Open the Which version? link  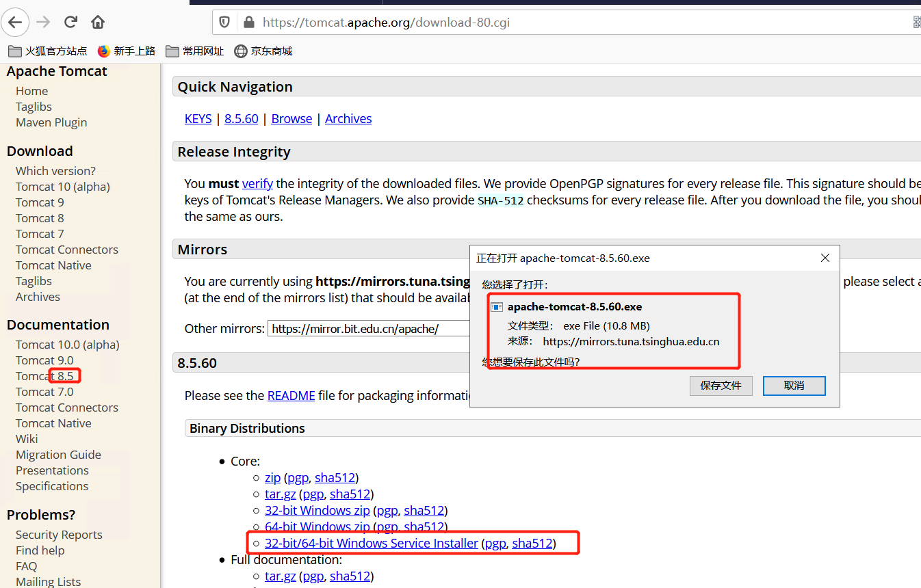[x=56, y=171]
